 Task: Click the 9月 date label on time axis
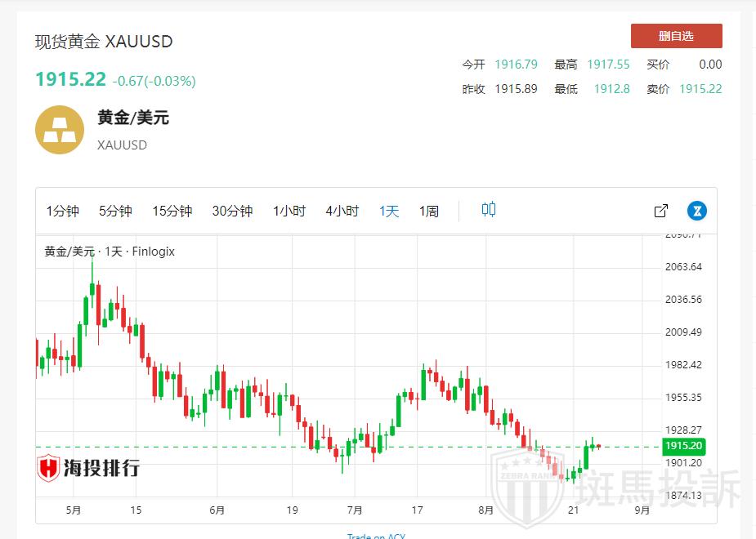click(x=642, y=510)
